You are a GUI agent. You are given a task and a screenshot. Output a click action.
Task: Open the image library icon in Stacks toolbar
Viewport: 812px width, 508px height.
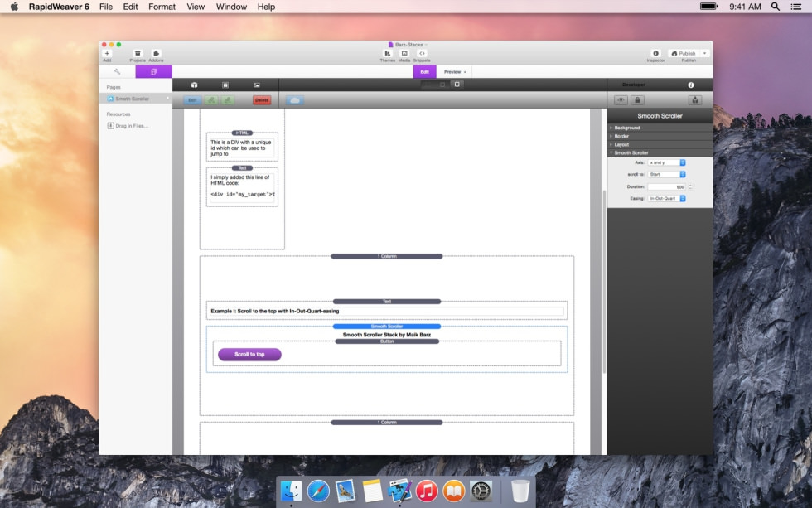[256, 85]
